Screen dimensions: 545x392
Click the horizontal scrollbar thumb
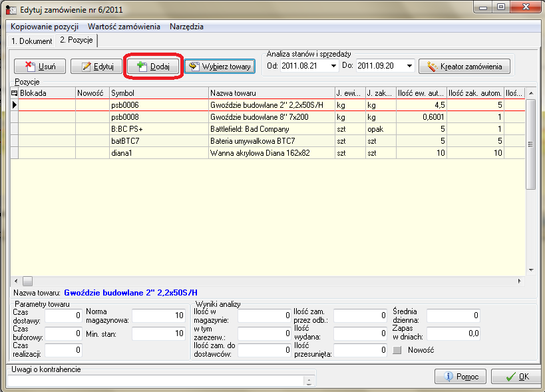[x=27, y=281]
